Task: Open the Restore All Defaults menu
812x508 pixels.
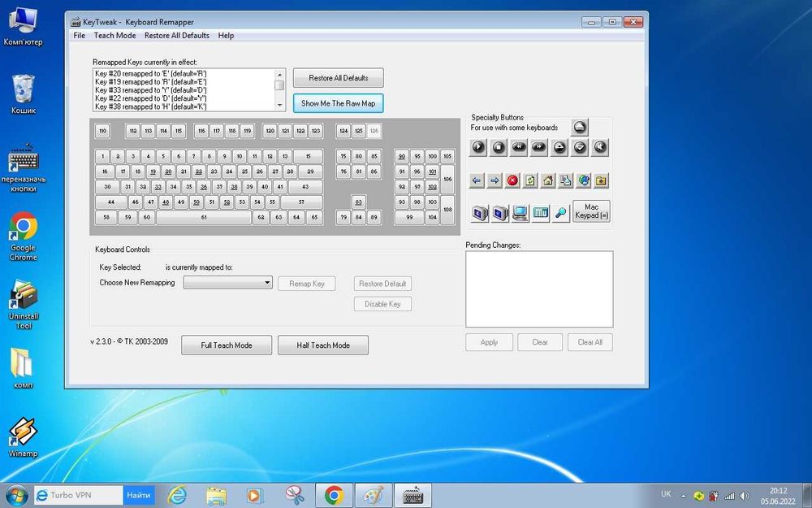Action: 176,35
